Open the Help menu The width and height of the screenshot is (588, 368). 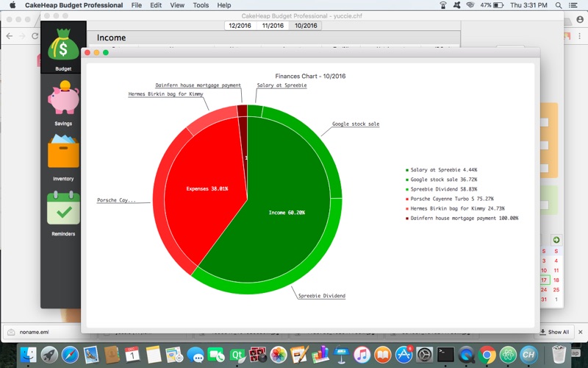(224, 5)
